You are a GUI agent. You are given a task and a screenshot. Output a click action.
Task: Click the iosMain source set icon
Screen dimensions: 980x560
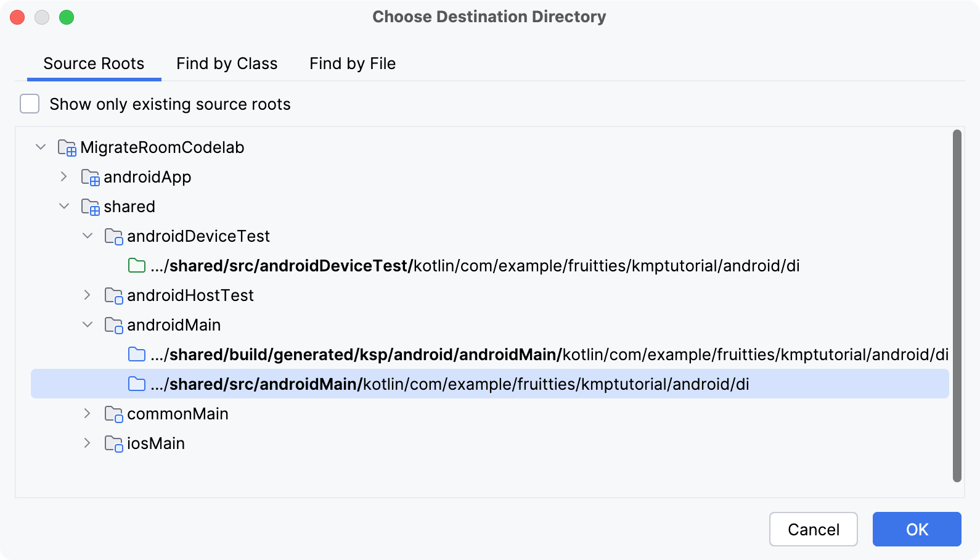[113, 444]
